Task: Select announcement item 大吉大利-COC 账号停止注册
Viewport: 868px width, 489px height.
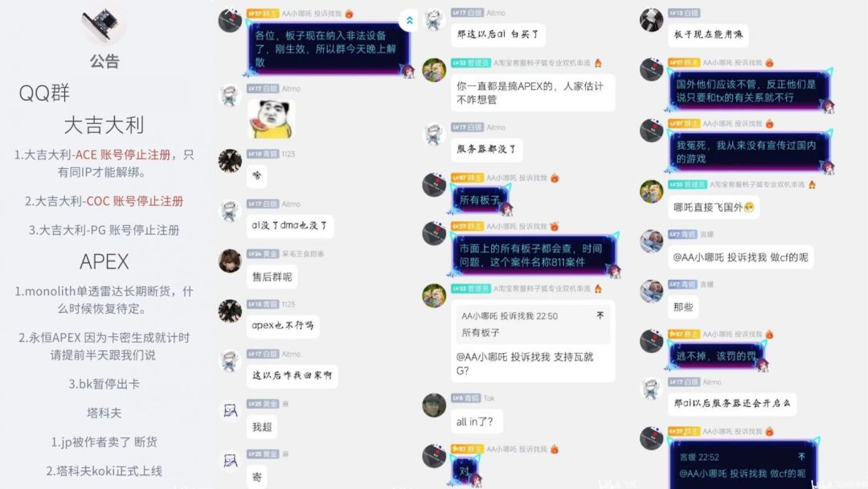Action: 104,201
